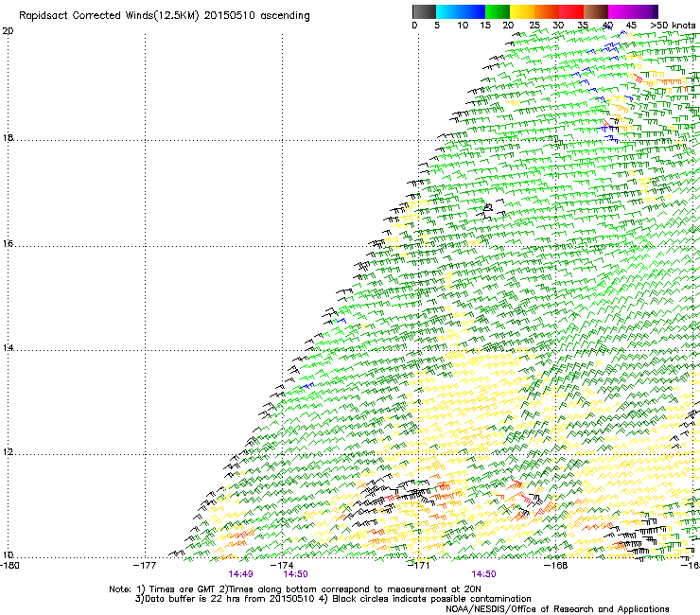Click the yellow 20-25 knots color segment
The height and width of the screenshot is (615, 700).
[522, 11]
